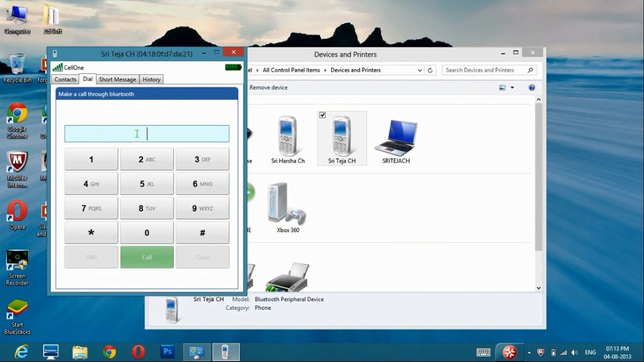Expand the address bar history dropdown
The height and width of the screenshot is (362, 644).
click(420, 70)
